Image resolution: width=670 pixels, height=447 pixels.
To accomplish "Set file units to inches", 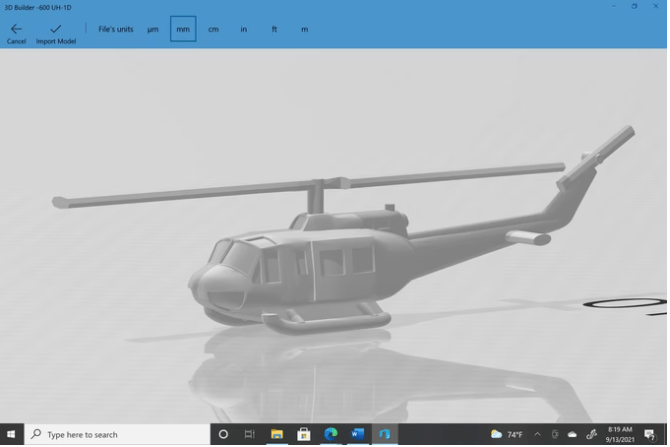I will click(244, 30).
